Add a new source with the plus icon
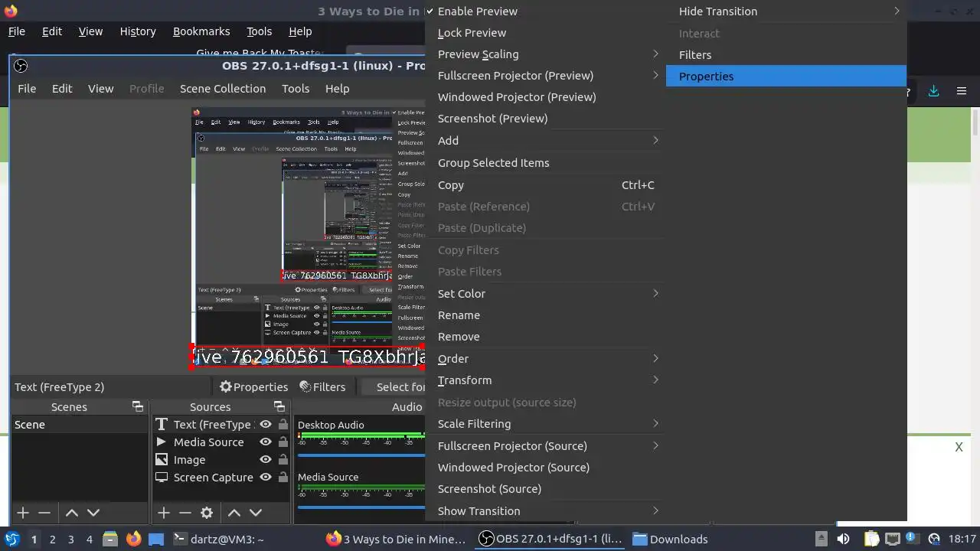Viewport: 980px width, 551px height. 163,513
